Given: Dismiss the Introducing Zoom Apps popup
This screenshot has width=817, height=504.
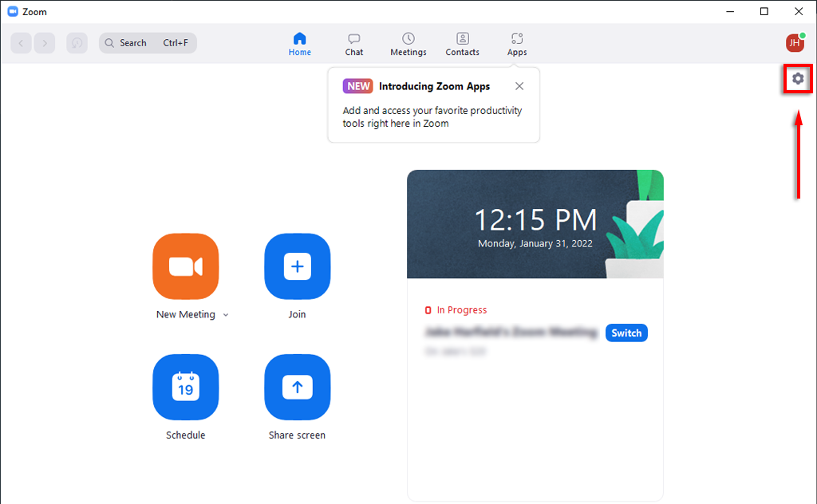Looking at the screenshot, I should [519, 86].
